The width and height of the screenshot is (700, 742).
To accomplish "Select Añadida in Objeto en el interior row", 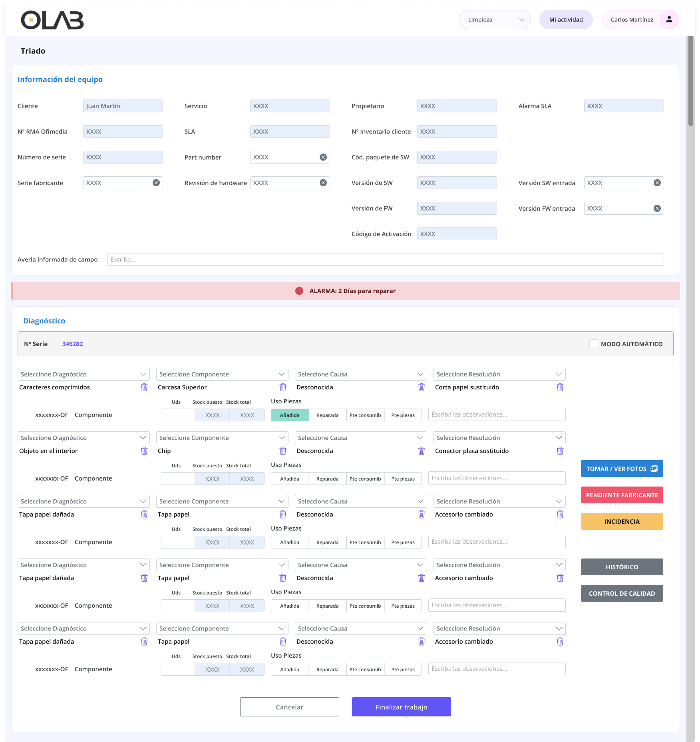I will point(290,479).
